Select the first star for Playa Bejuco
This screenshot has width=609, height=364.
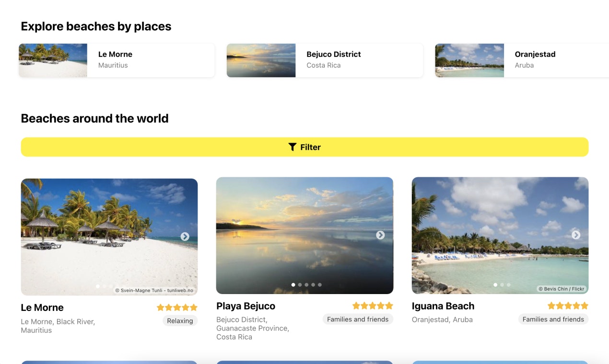(355, 305)
